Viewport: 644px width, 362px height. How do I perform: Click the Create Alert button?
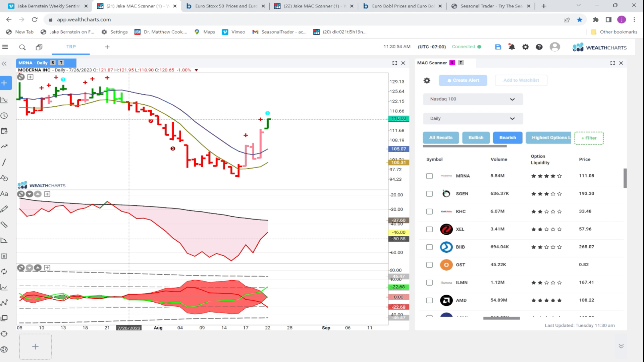click(x=463, y=80)
